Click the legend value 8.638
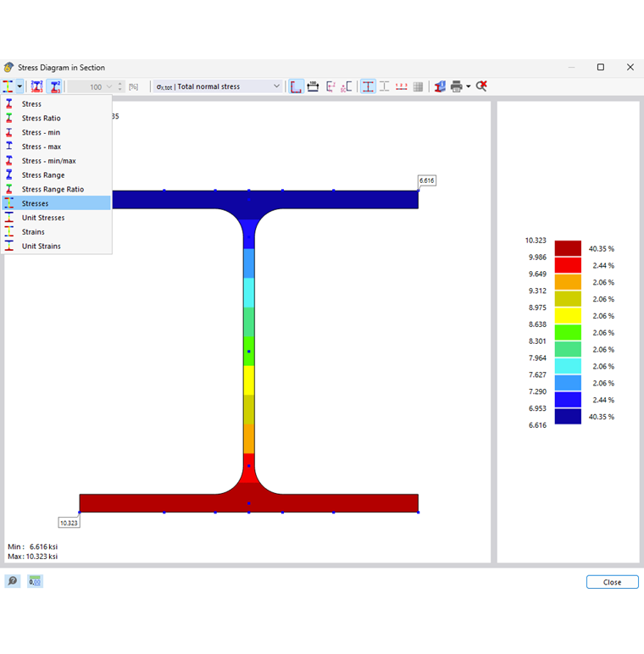644x654 pixels. (537, 324)
